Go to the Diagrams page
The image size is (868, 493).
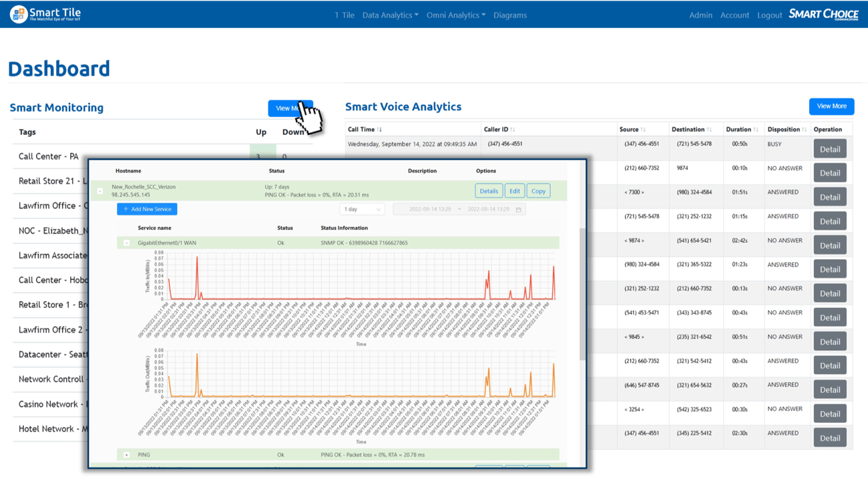[509, 15]
